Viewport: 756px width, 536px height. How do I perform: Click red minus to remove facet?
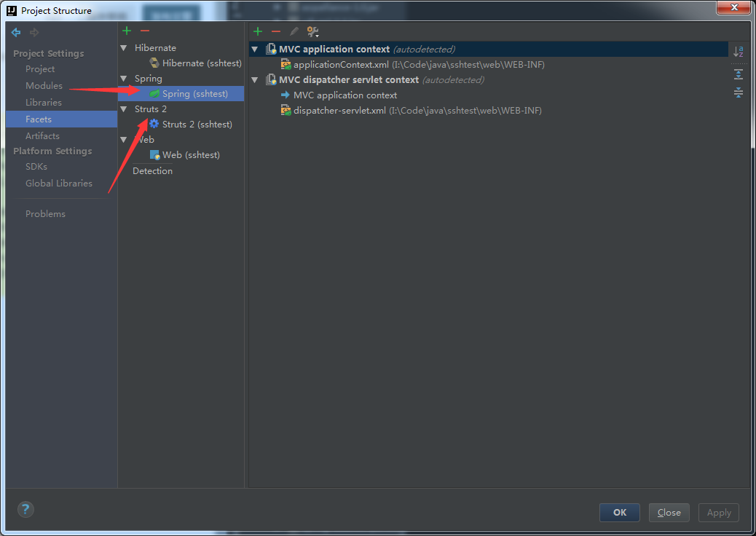click(x=145, y=31)
